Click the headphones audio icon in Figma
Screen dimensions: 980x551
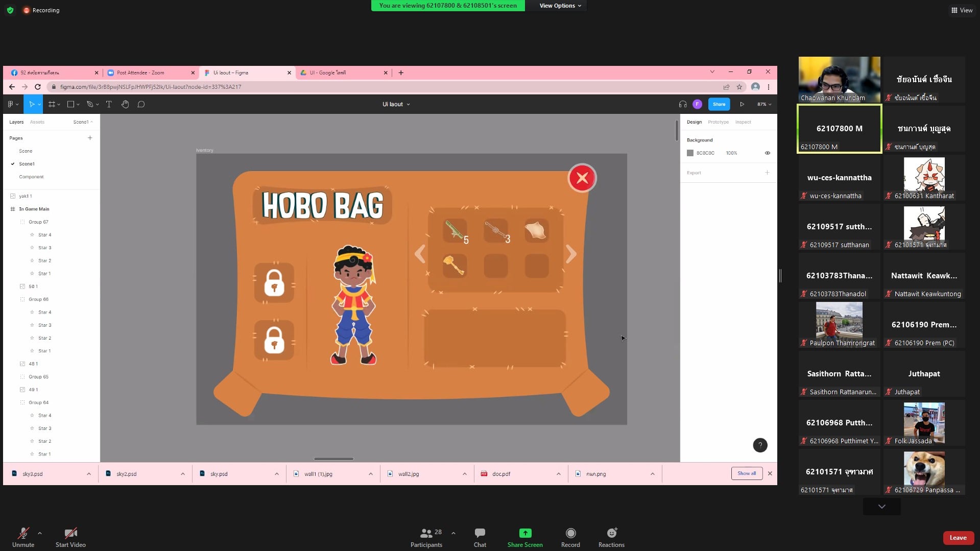683,104
